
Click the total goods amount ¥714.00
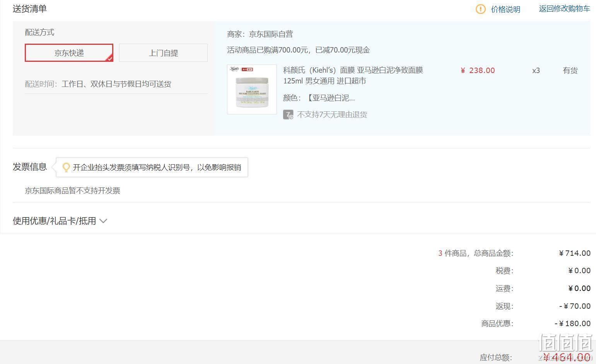tap(575, 253)
